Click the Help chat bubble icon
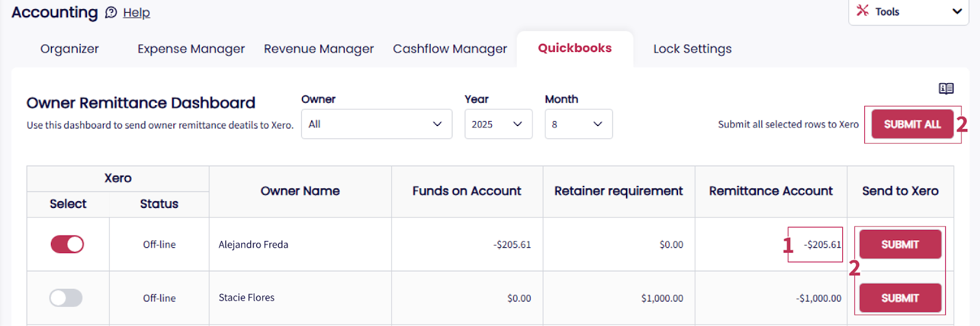The height and width of the screenshot is (326, 980). (x=111, y=13)
